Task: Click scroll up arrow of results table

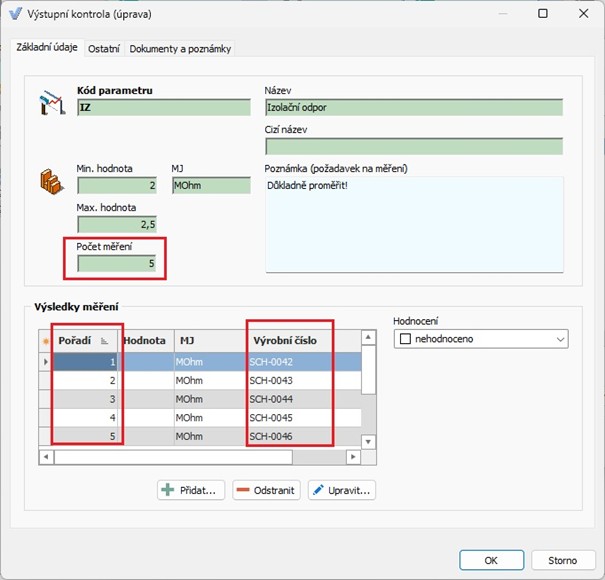Action: point(368,337)
